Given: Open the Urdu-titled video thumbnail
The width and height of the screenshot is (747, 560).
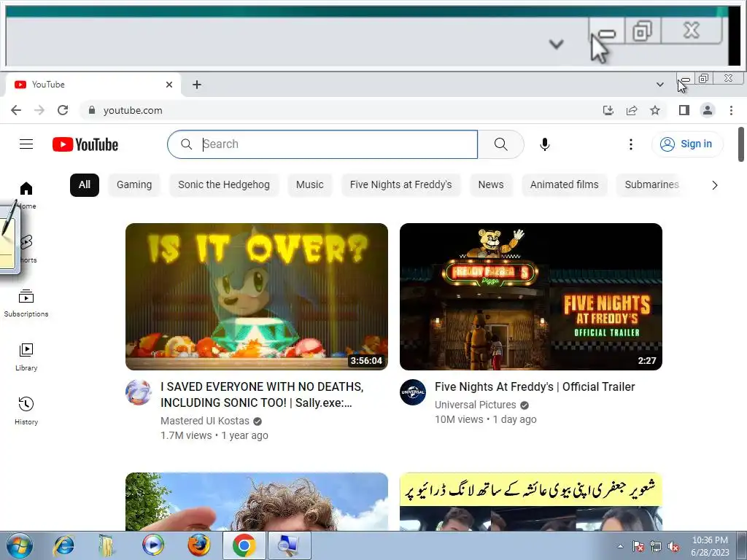Looking at the screenshot, I should coord(531,502).
